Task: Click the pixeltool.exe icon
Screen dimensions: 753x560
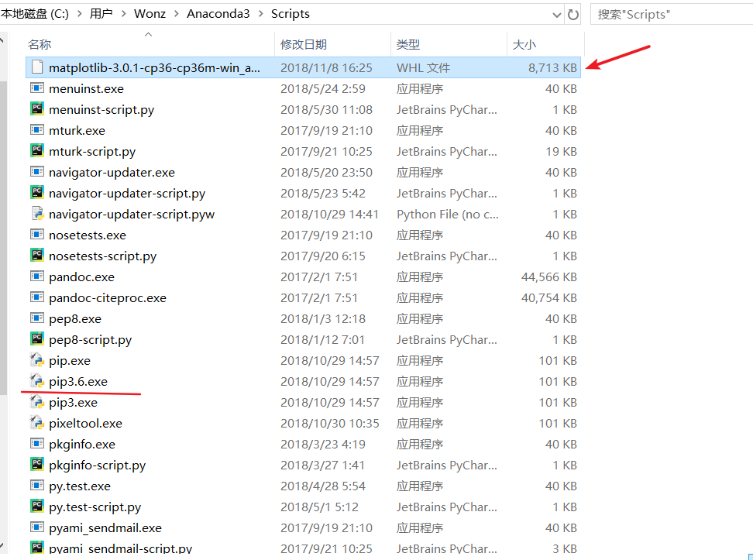Action: tap(37, 423)
